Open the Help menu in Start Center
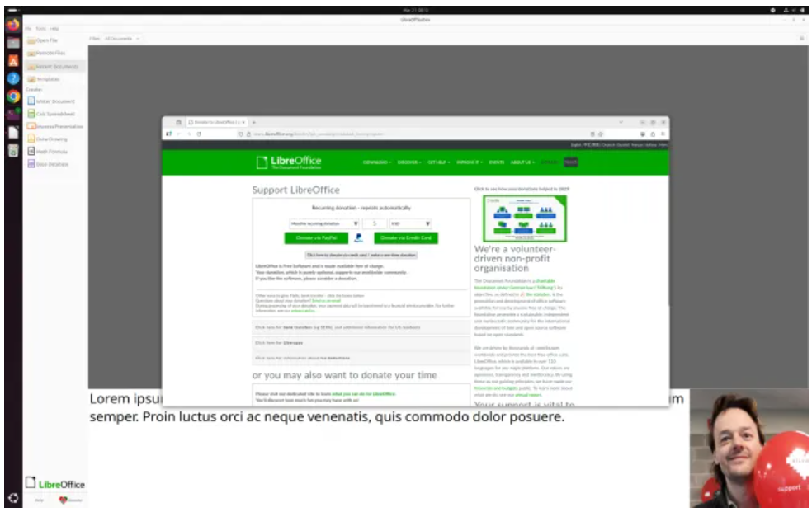Viewport: 812px width, 512px height. (x=54, y=29)
